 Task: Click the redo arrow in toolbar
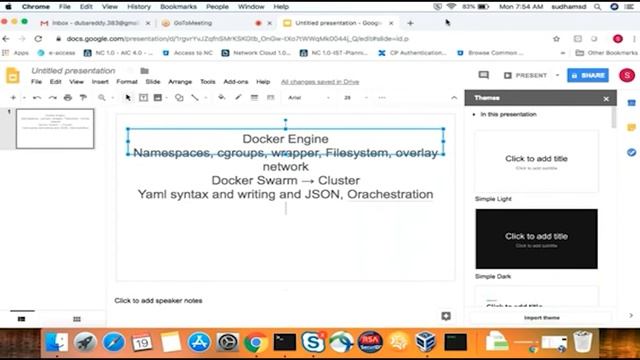click(x=52, y=98)
